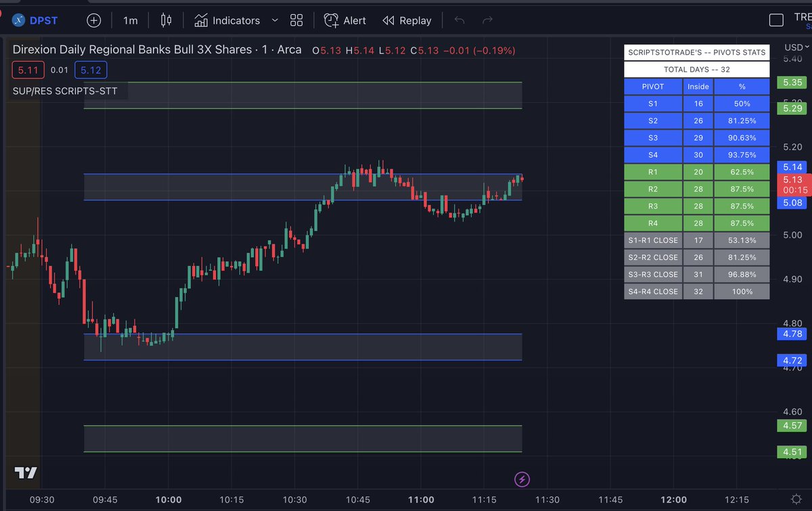
Task: Click the R1 pivot cell
Action: pos(653,172)
